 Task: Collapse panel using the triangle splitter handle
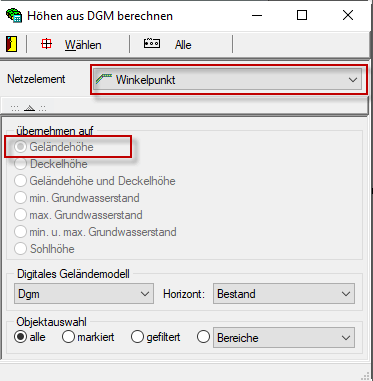(29, 108)
